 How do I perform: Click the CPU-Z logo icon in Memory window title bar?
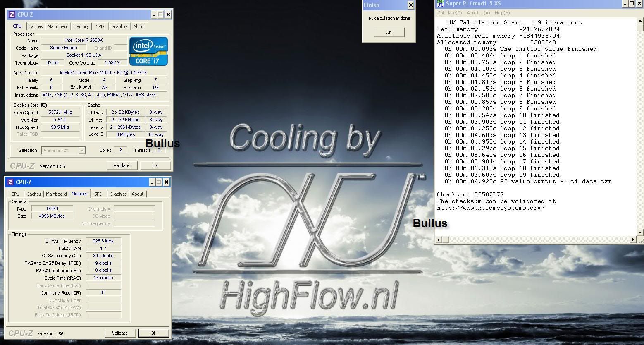[x=10, y=182]
